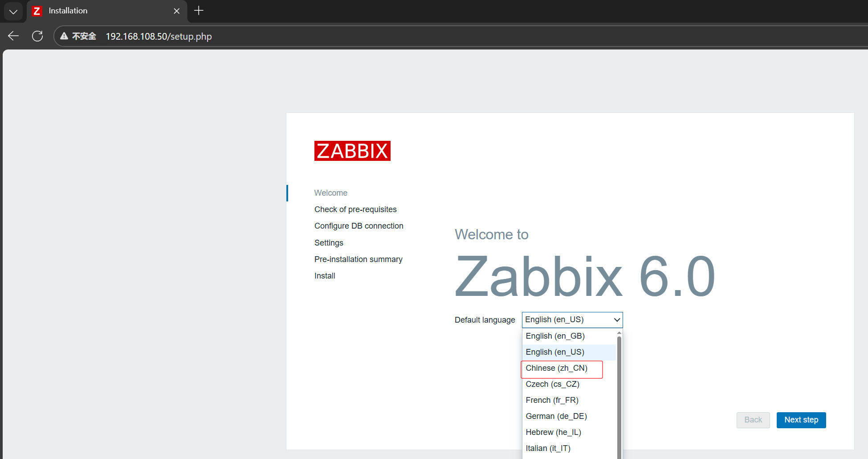Focus the address bar URL

coord(159,36)
